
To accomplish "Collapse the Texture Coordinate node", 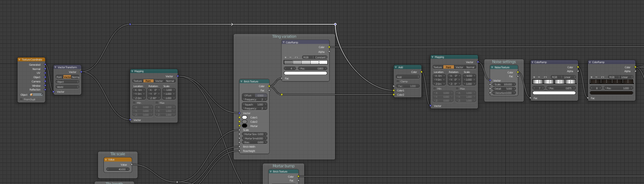I will [x=20, y=60].
